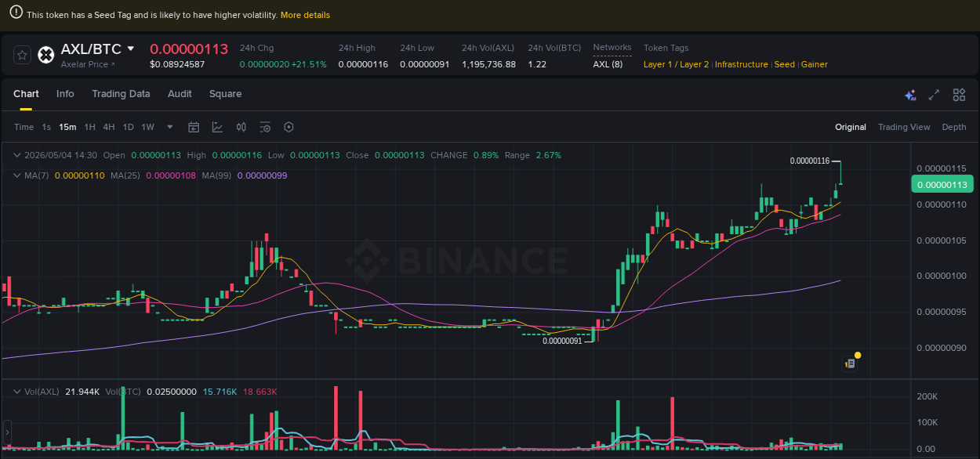This screenshot has width=980, height=459.
Task: Click the Seed token tag
Action: pyautogui.click(x=784, y=64)
